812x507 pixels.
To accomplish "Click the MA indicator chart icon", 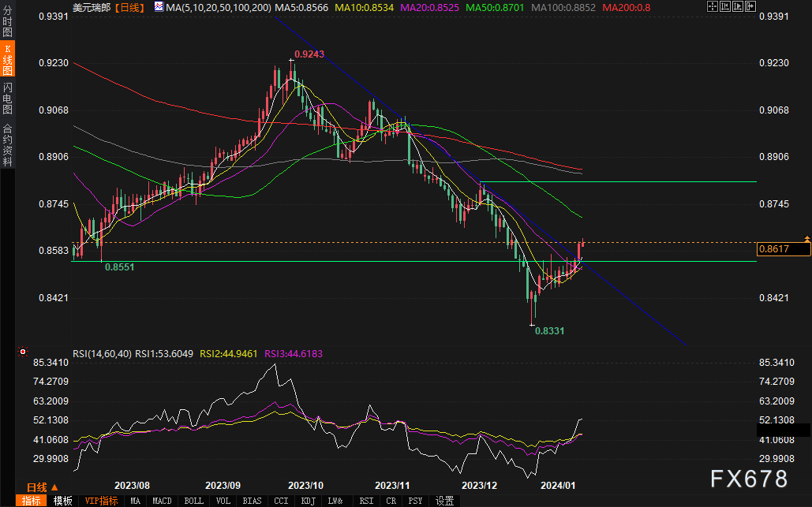I will tap(159, 7).
